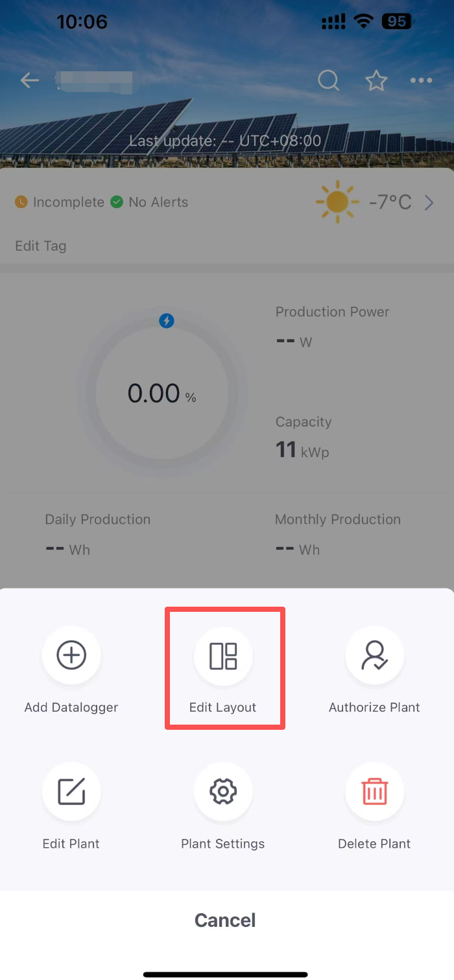The width and height of the screenshot is (454, 980).
Task: Select the Add Datalogger label
Action: 71,708
